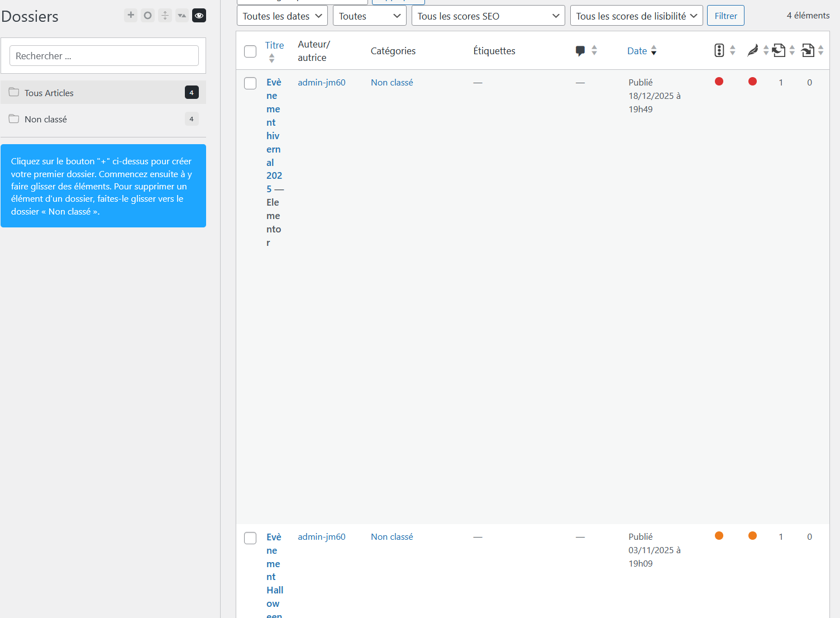840x618 pixels.
Task: Check the select-all checkbox in table header
Action: [250, 51]
